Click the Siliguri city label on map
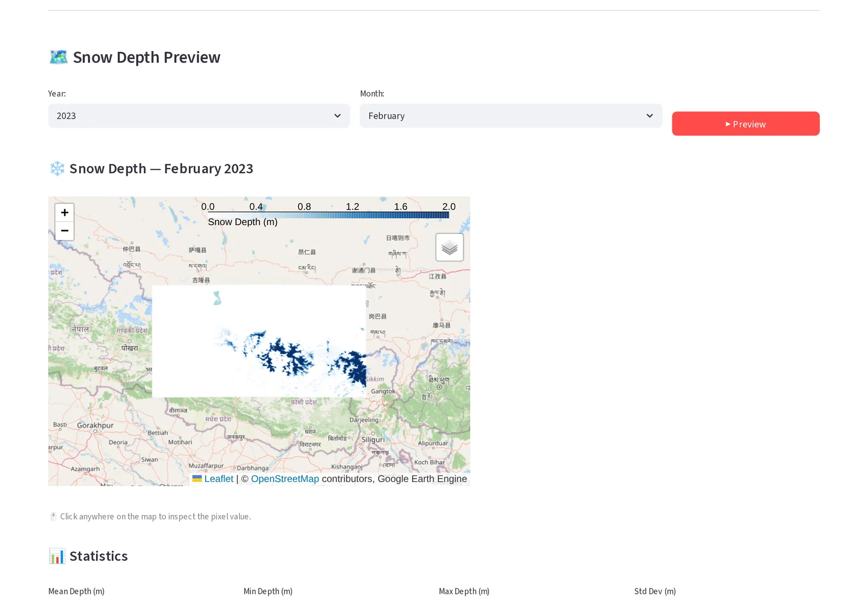This screenshot has height=603, width=868. pyautogui.click(x=373, y=440)
